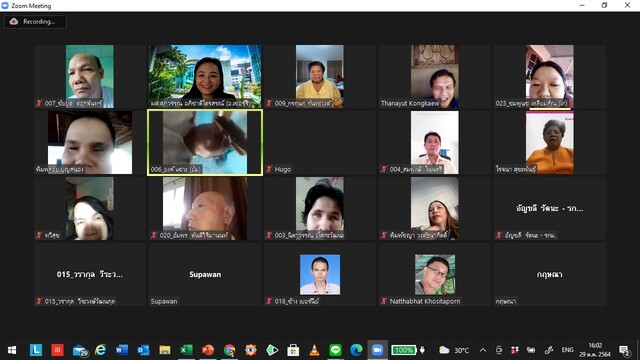
Task: Click Natthabhat Khositaporn's muted microphone icon
Action: click(x=384, y=301)
